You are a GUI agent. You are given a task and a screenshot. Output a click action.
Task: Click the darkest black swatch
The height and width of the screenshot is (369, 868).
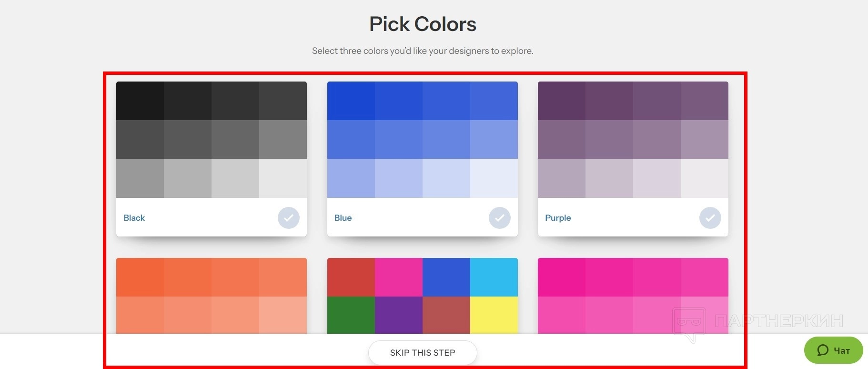click(140, 101)
